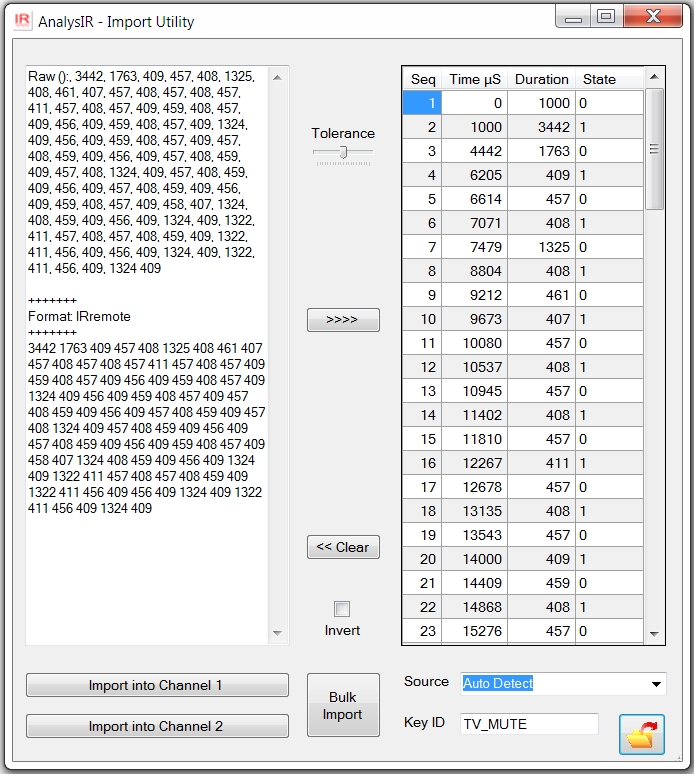694x774 pixels.
Task: Click the Bulk Import button
Action: 343,705
